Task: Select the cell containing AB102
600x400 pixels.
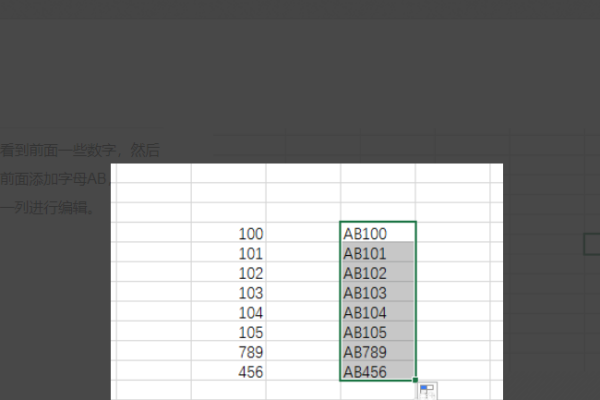Action: [378, 272]
